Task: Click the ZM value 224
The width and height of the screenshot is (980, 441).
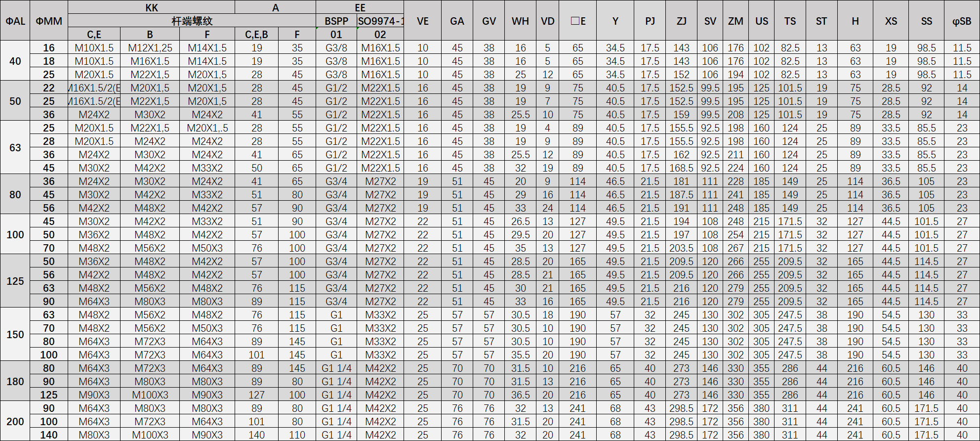Action: pos(735,168)
